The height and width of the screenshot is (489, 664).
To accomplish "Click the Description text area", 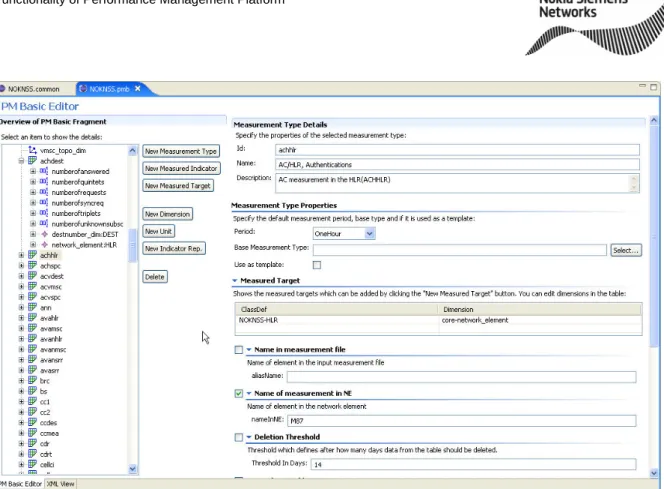I will tap(457, 183).
